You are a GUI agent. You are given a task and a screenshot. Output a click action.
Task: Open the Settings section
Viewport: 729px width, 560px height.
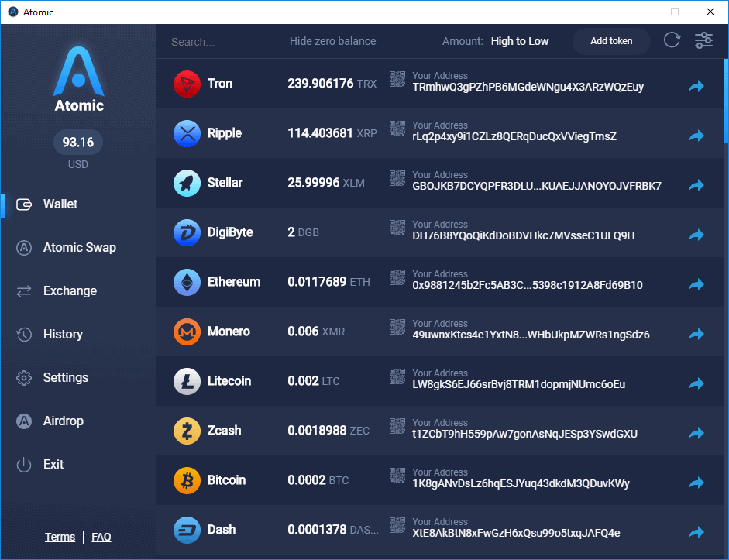(x=52, y=377)
